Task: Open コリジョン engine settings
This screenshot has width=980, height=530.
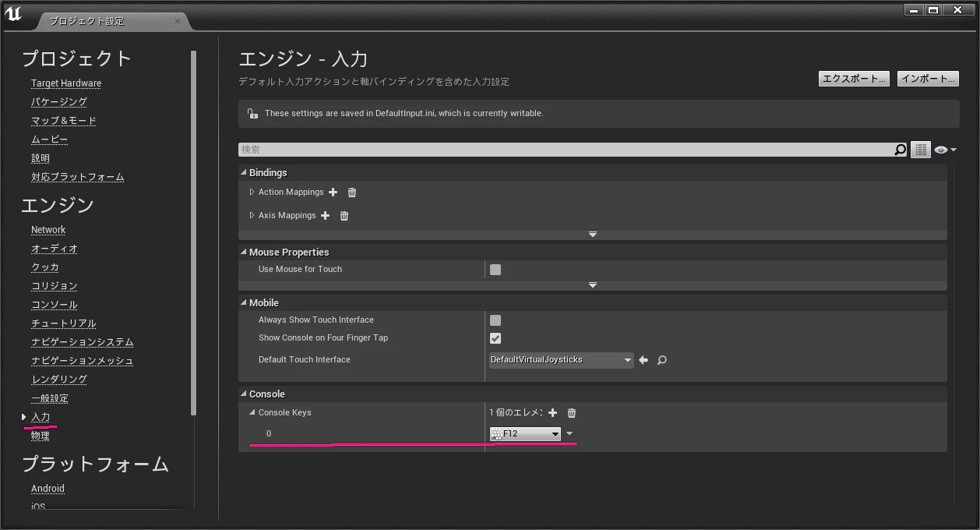Action: 55,286
